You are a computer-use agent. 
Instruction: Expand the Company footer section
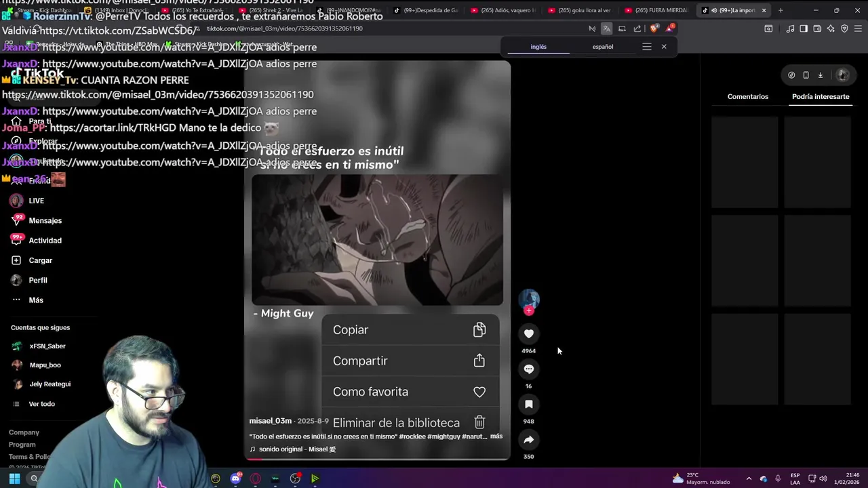(x=24, y=432)
